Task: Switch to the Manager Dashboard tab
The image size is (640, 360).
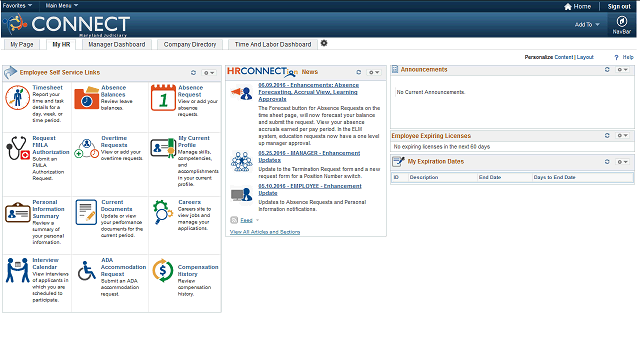Action: point(116,44)
